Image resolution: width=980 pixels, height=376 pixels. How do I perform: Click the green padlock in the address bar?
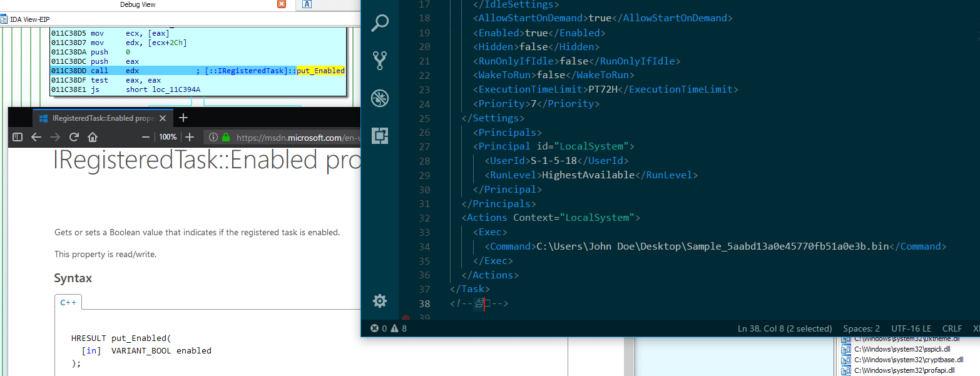[x=226, y=137]
